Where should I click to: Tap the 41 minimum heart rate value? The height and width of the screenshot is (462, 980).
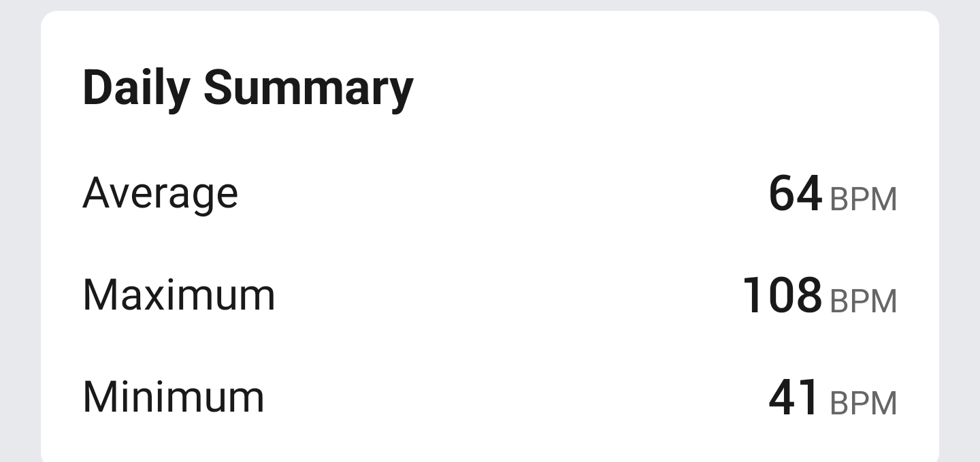coord(794,398)
